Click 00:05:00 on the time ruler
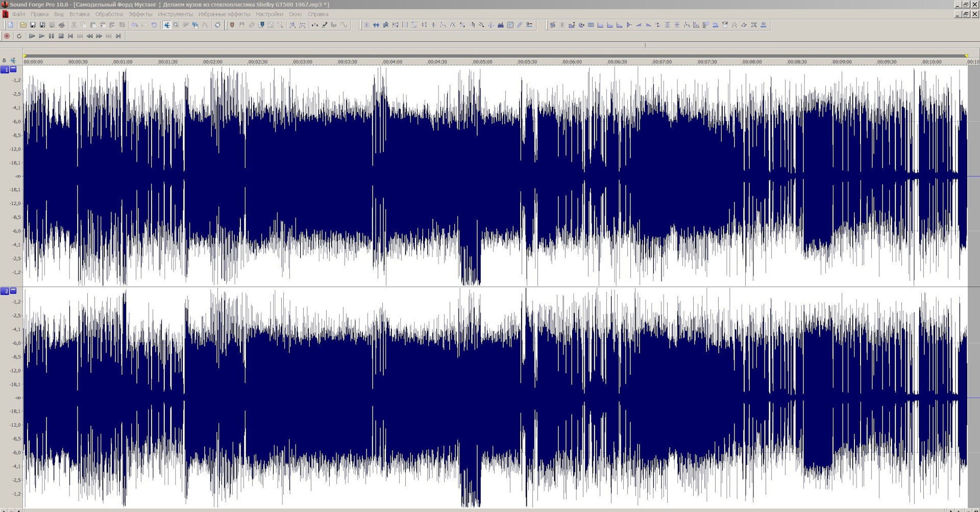This screenshot has width=980, height=512. [x=482, y=62]
